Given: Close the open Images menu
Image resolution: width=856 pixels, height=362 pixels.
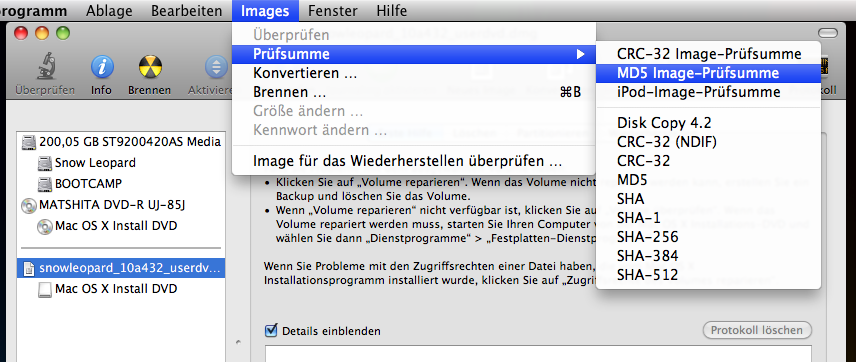Looking at the screenshot, I should click(x=265, y=11).
